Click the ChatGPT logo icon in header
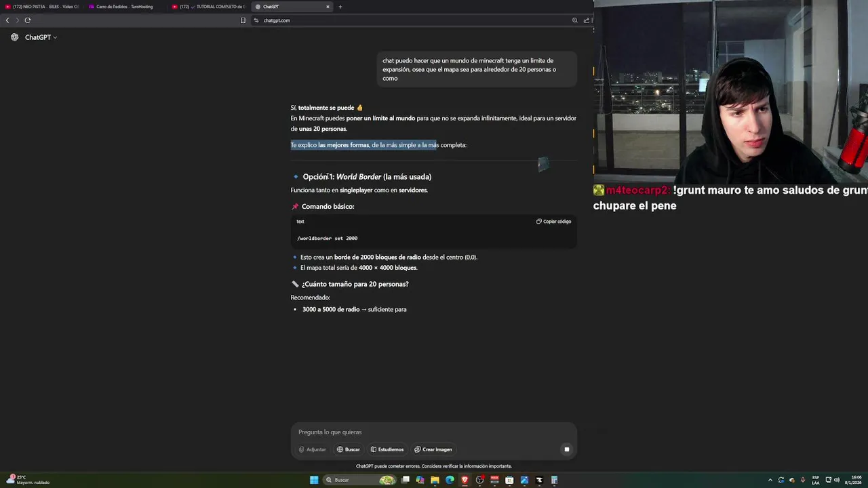 tap(14, 37)
